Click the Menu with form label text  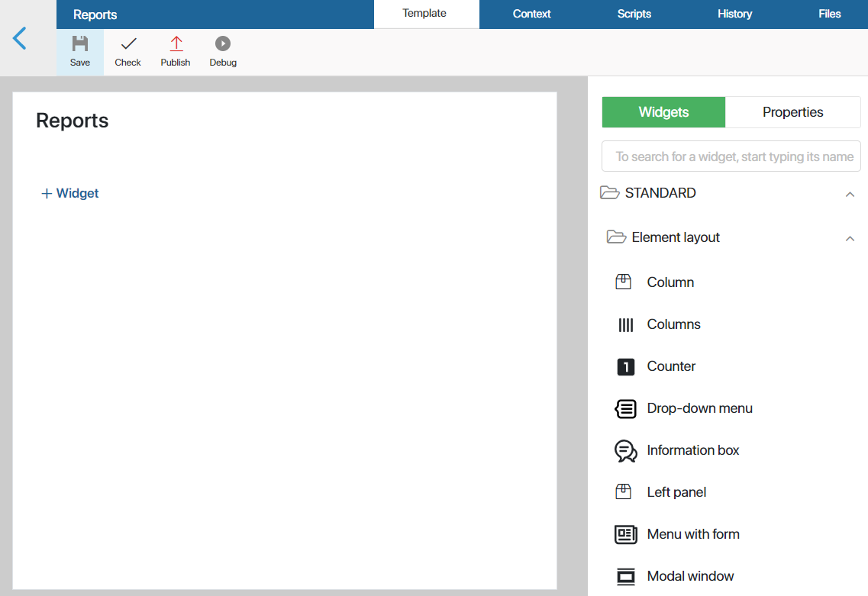(693, 534)
